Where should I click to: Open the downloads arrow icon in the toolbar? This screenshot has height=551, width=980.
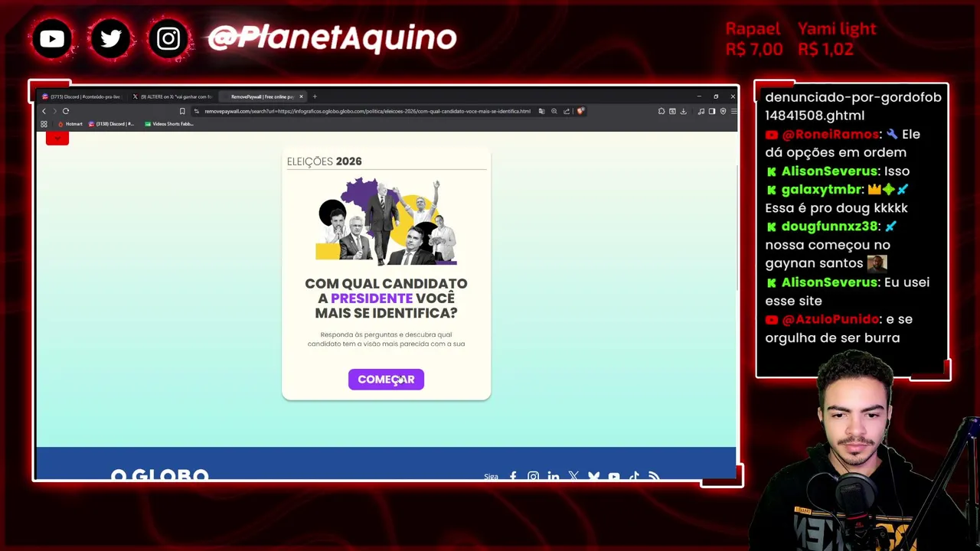pyautogui.click(x=683, y=111)
